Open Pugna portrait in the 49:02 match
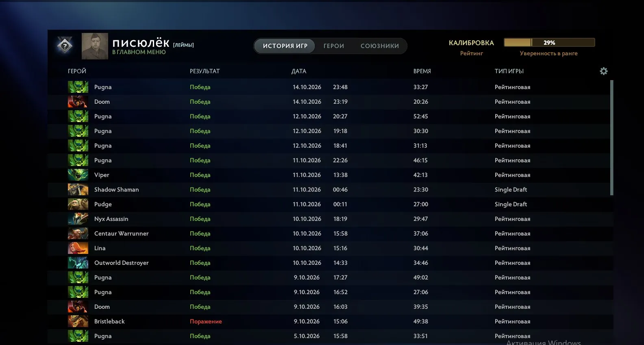Viewport: 644px width, 345px height. [x=78, y=277]
